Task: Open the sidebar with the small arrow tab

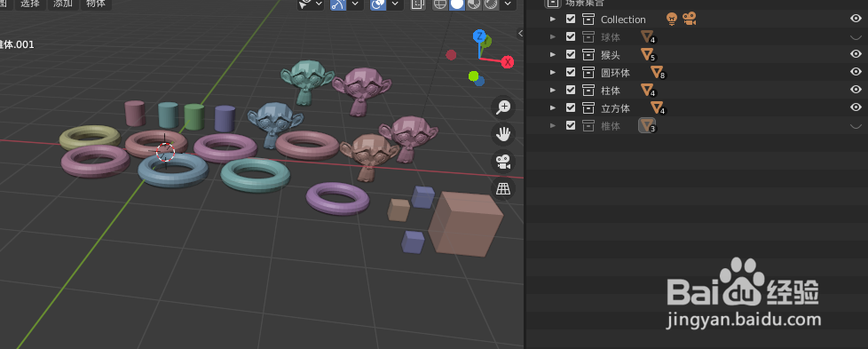Action: click(520, 34)
